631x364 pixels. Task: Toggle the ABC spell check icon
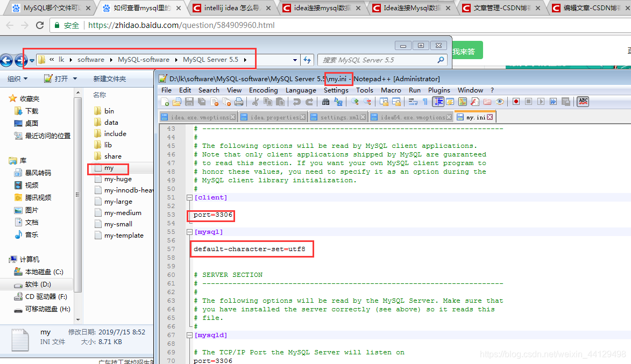tap(583, 102)
